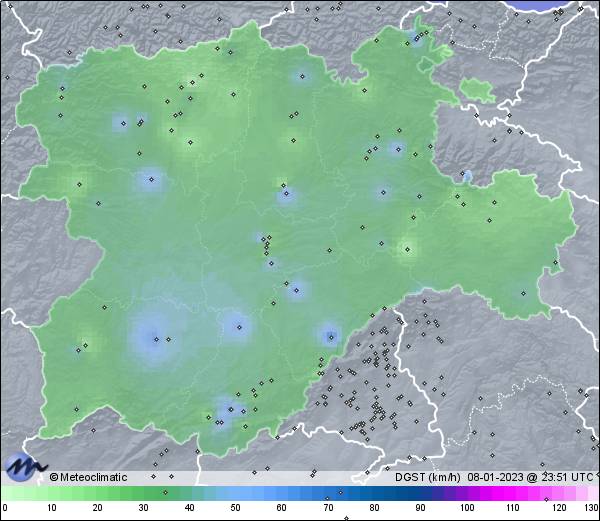Click the scale label 80
This screenshot has width=600, height=521.
pos(374,508)
